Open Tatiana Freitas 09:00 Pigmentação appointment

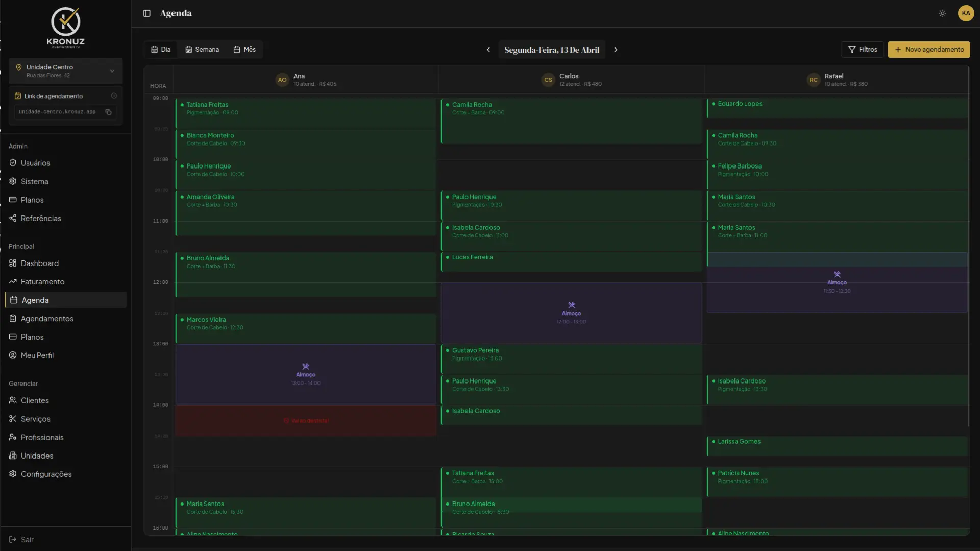click(x=305, y=112)
